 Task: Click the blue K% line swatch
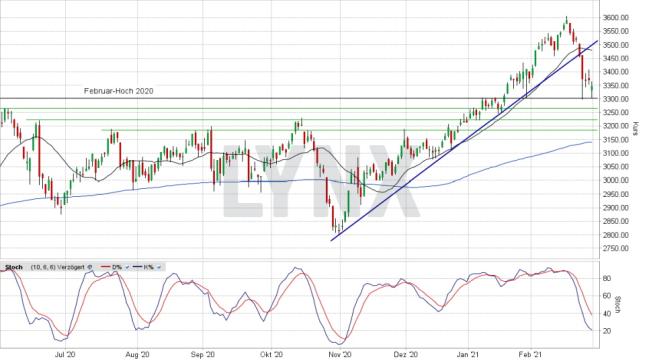[137, 267]
